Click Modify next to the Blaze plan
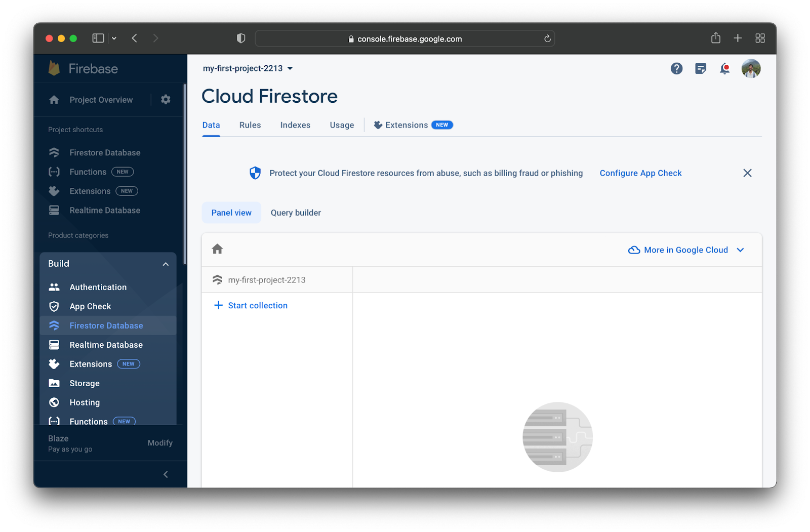 pyautogui.click(x=160, y=443)
